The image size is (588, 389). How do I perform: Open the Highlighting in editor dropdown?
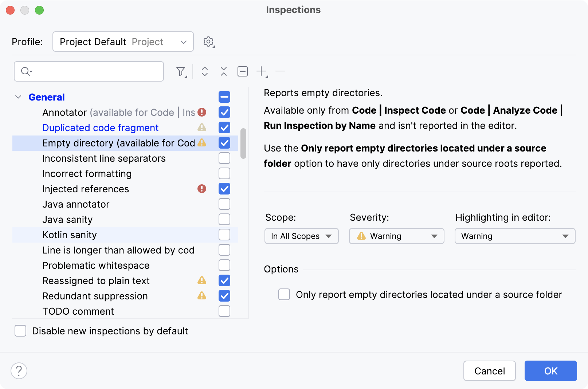point(515,236)
